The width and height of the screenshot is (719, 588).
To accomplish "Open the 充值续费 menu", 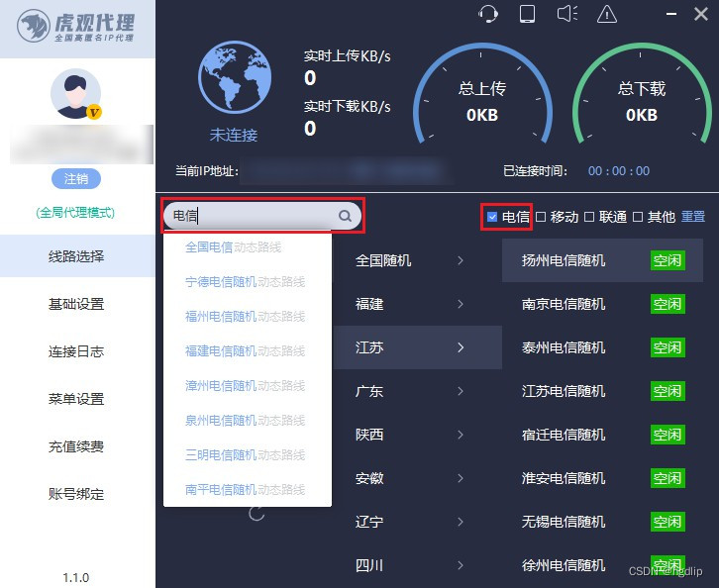I will [x=77, y=446].
